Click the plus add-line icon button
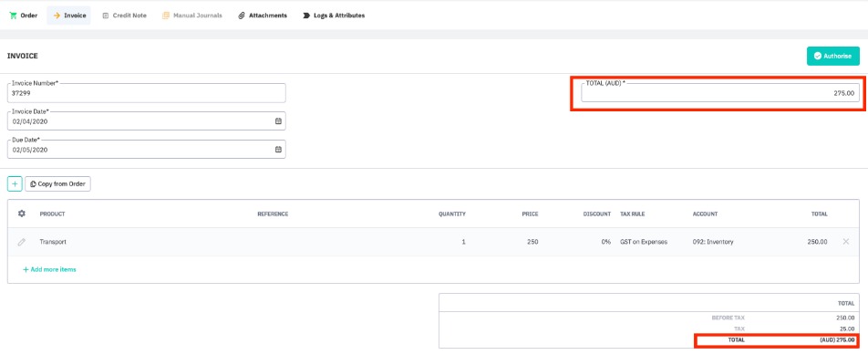The image size is (868, 355). tap(15, 183)
